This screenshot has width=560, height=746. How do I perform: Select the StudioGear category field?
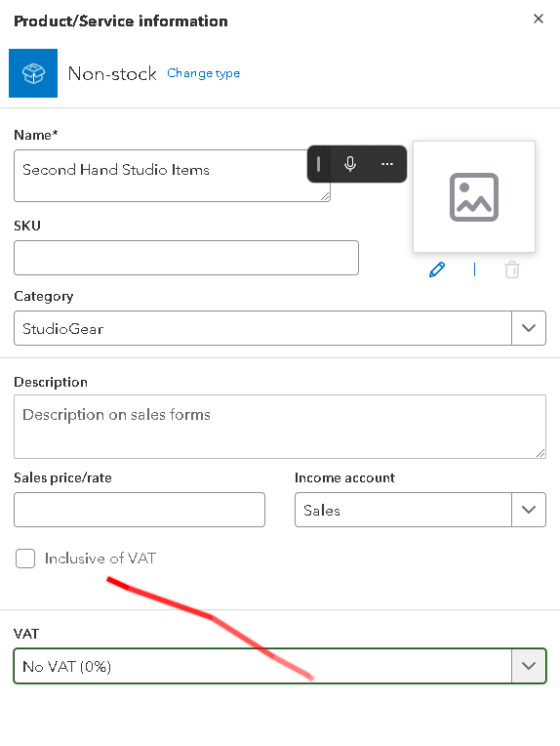point(262,328)
